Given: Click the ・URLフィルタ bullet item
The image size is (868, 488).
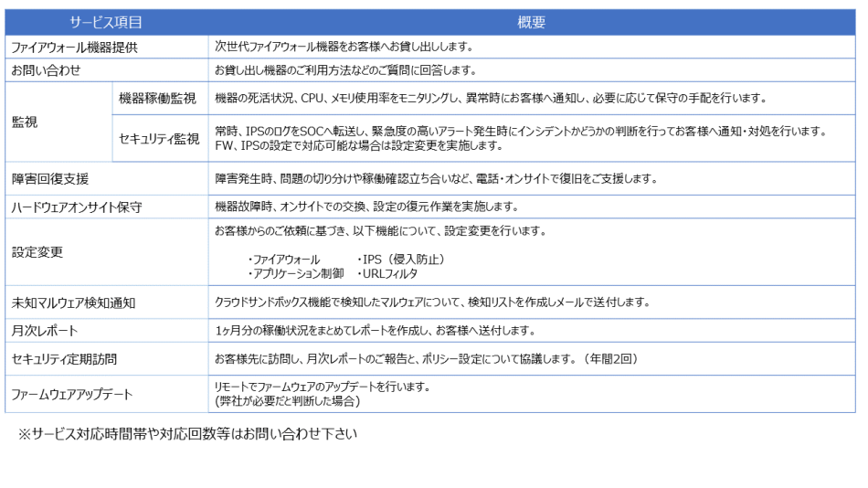Looking at the screenshot, I should pos(387,273).
